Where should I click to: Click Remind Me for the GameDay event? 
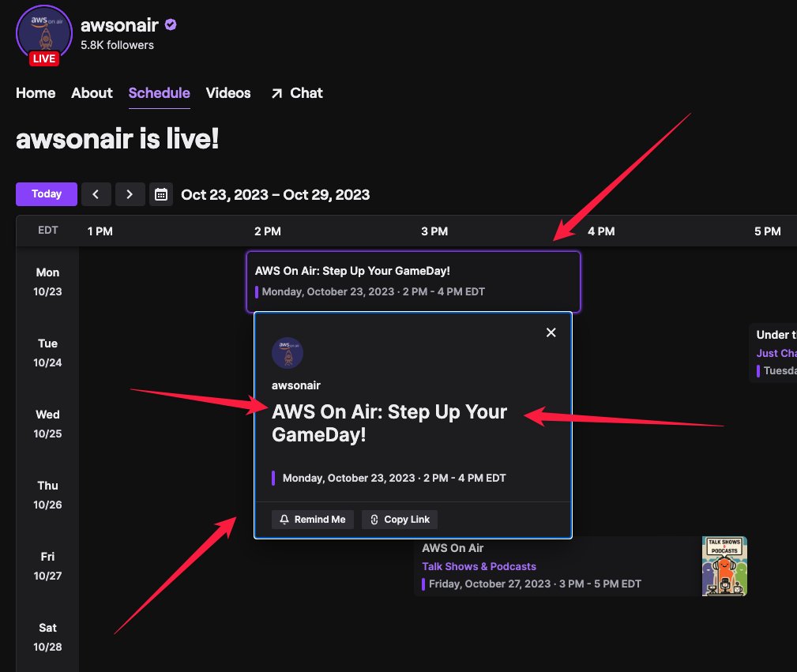coord(313,520)
